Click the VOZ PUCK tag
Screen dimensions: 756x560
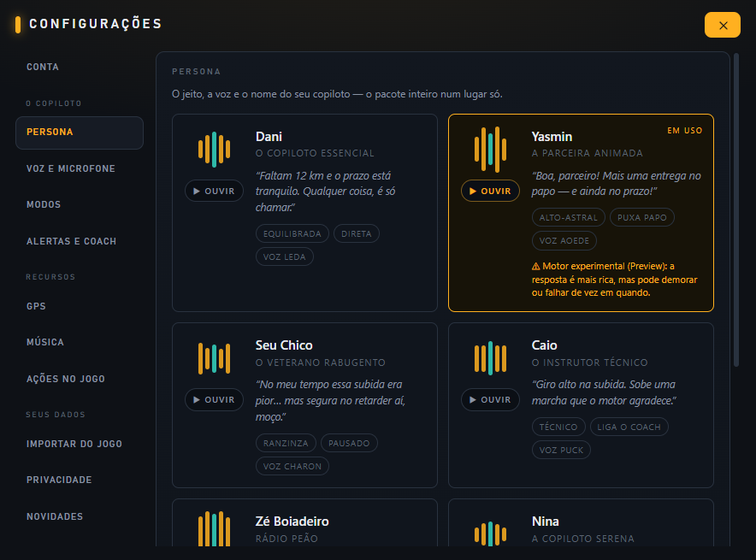(x=561, y=450)
